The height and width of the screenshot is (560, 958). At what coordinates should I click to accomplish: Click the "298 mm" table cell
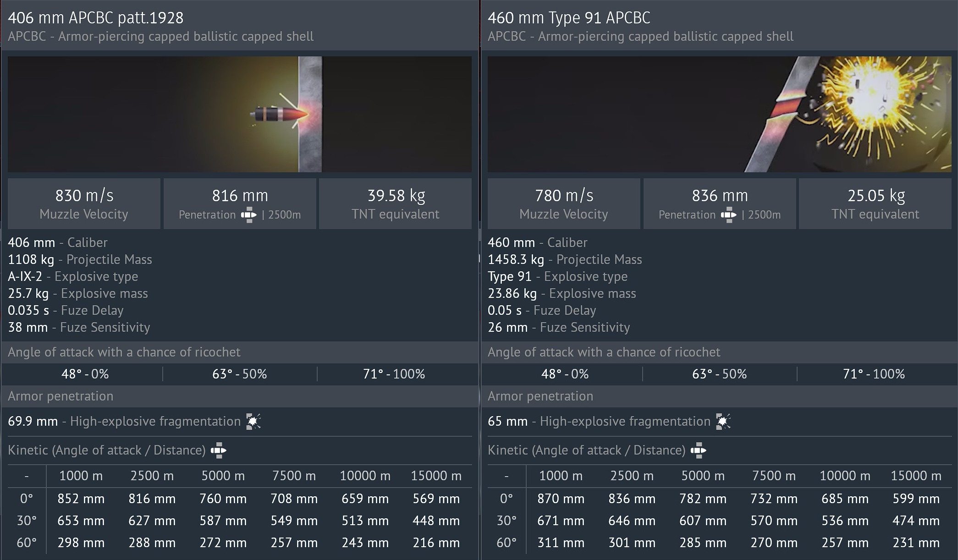coord(81,543)
